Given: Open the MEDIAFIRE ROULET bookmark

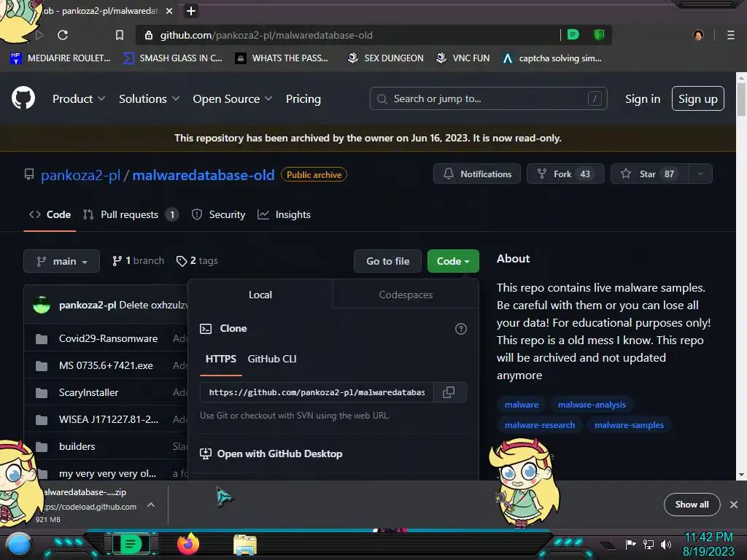Looking at the screenshot, I should tap(61, 58).
